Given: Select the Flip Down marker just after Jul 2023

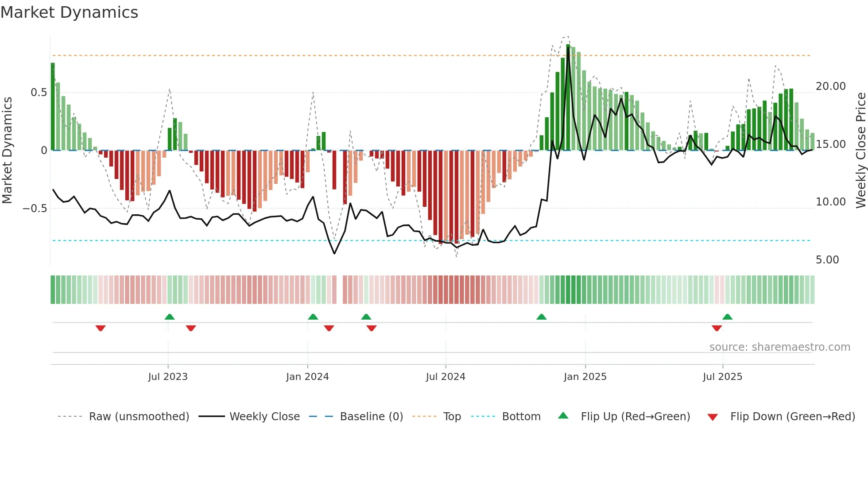Looking at the screenshot, I should point(191,328).
